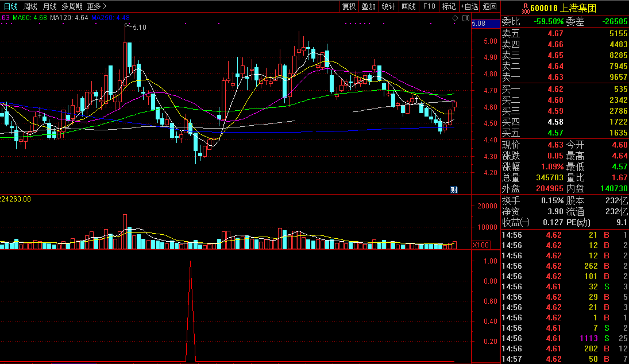
Task: Click the X100 volume scale label
Action: (x=481, y=245)
